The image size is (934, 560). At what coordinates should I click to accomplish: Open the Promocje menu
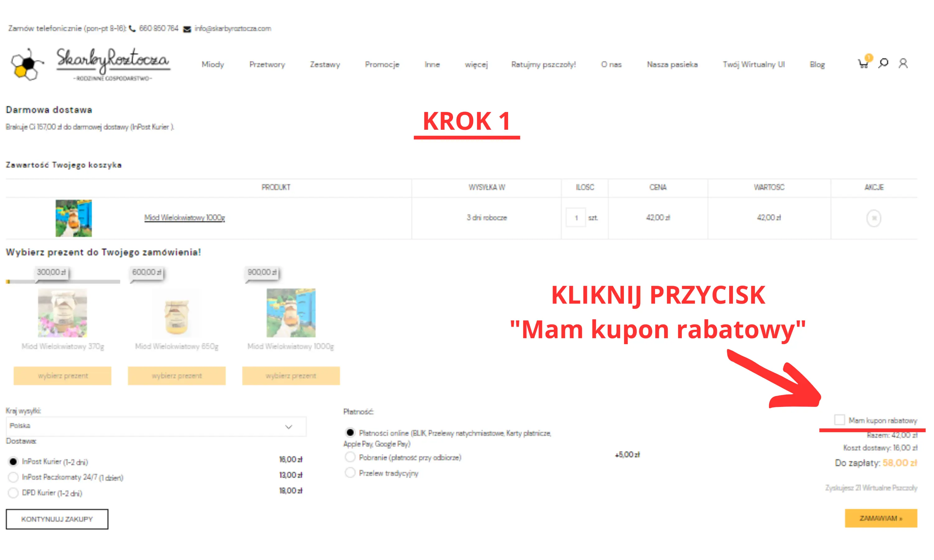pyautogui.click(x=382, y=64)
